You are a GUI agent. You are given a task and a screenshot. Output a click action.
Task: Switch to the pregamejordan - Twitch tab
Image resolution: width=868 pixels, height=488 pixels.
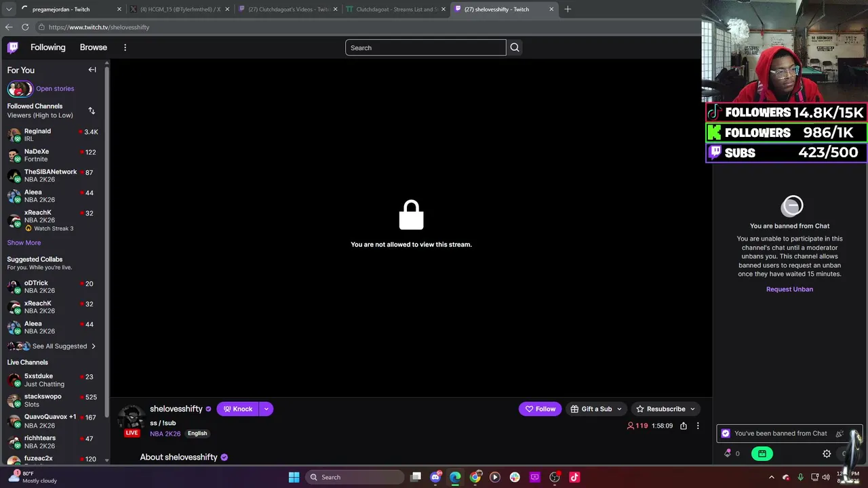[70, 9]
